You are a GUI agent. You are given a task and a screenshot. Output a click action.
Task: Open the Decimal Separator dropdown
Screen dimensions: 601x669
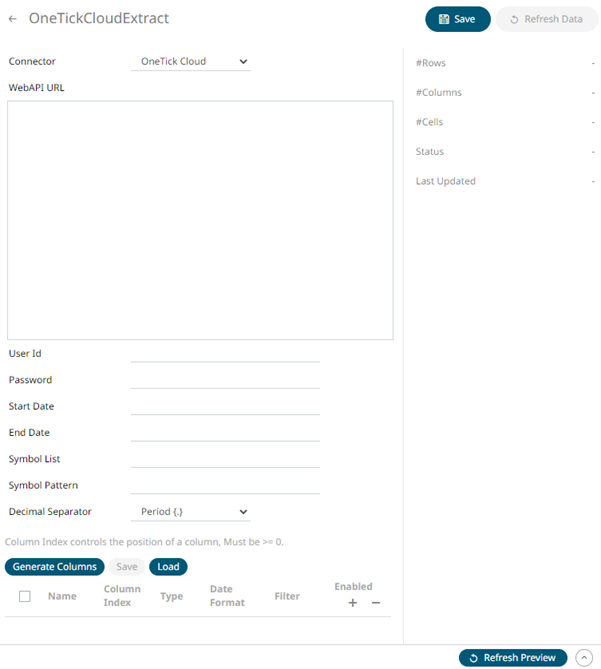coord(190,512)
